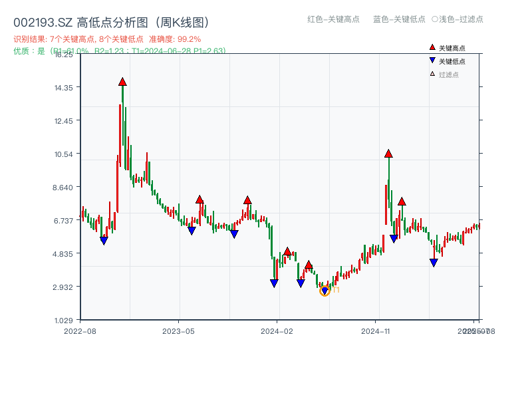Select the red triangle marker near 2024-11 peak
The height and width of the screenshot is (399, 532).
click(x=388, y=153)
